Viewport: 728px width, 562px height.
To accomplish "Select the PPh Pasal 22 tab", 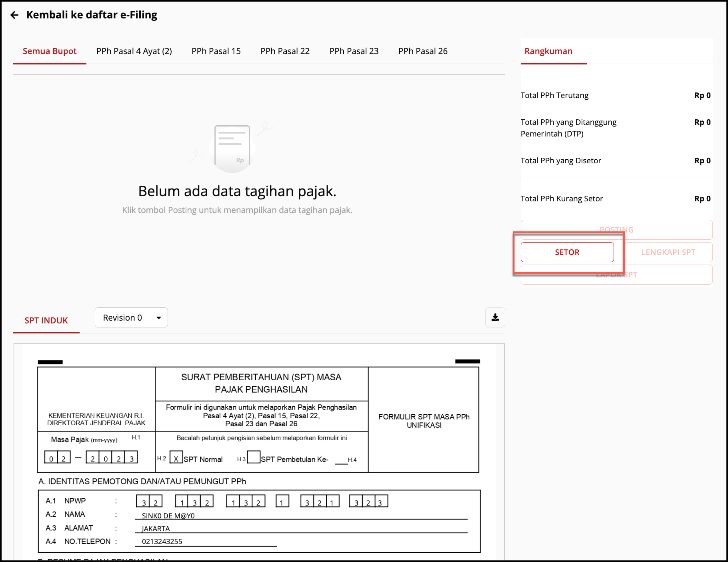I will [x=285, y=51].
